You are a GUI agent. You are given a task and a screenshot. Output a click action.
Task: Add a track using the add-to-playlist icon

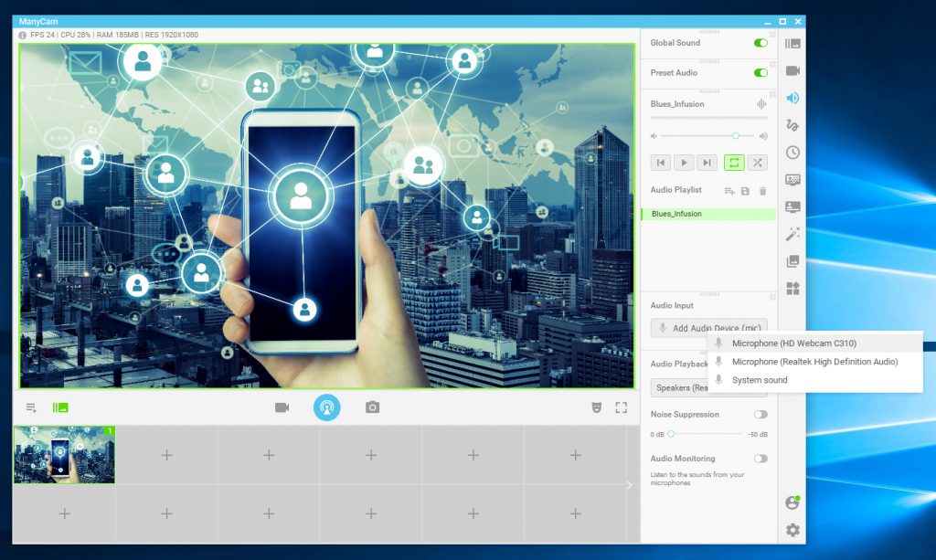728,189
